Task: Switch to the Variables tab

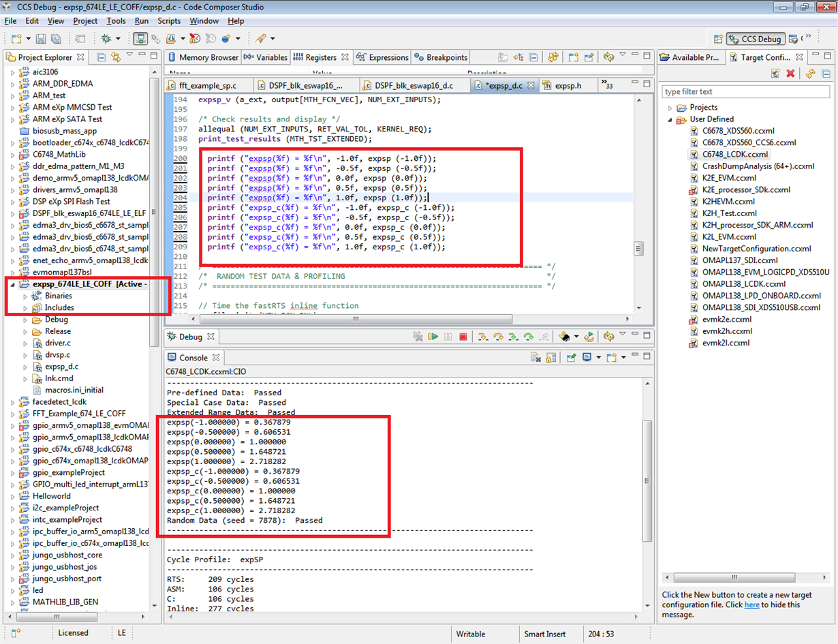Action: pos(266,57)
